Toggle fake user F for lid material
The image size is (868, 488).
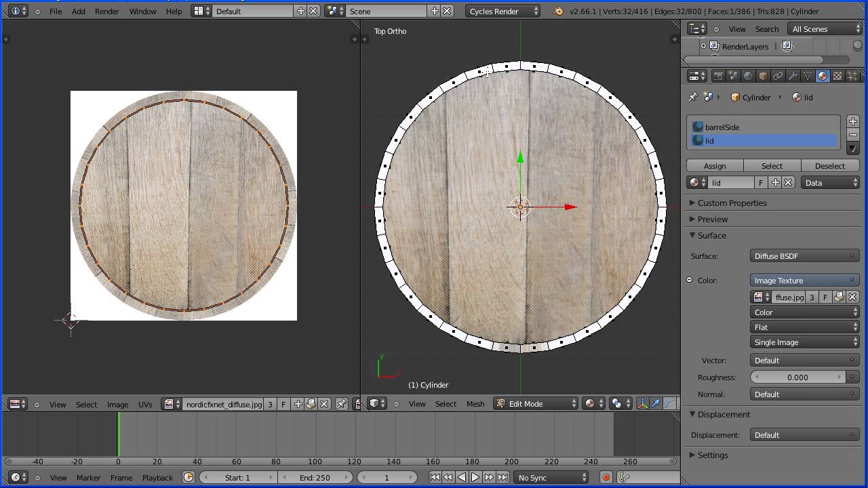pos(761,183)
